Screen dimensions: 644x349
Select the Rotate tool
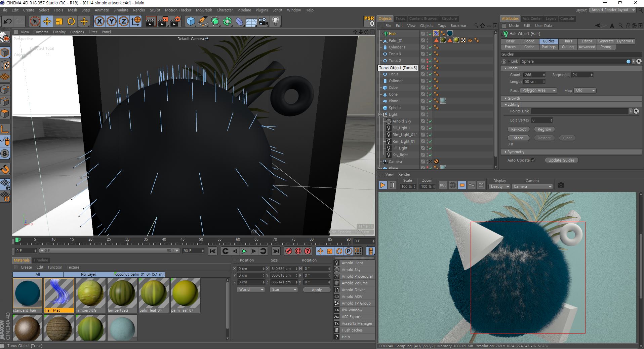[71, 22]
